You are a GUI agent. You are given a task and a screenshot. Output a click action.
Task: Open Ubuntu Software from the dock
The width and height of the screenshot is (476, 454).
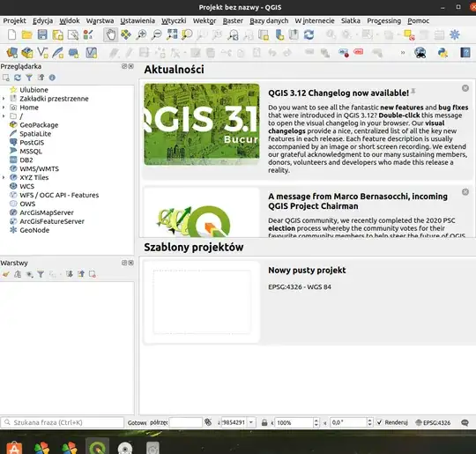point(14,447)
